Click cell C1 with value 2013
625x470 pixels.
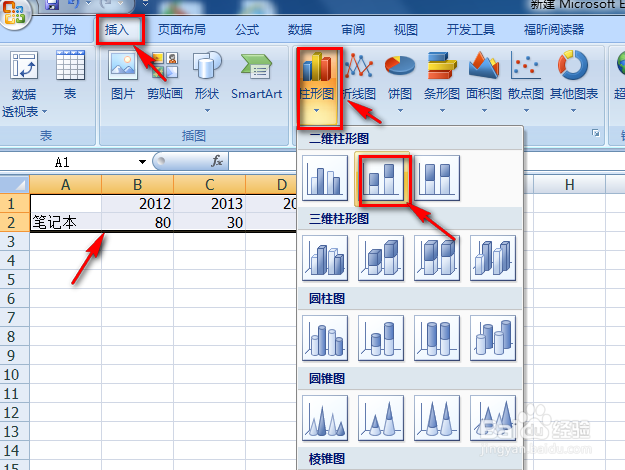210,203
